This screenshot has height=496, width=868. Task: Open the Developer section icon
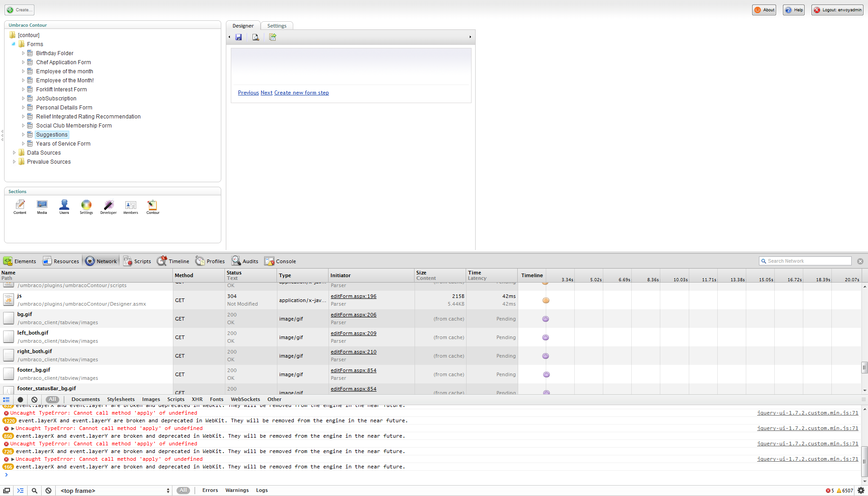(x=108, y=207)
